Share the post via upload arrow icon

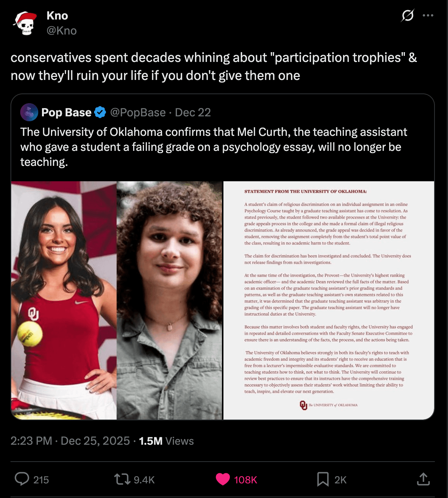[423, 479]
